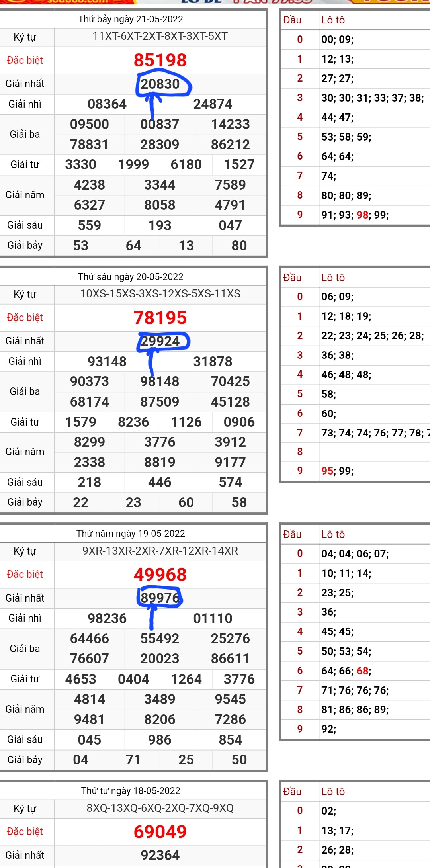
Task: Click third prize number 70425
Action: (x=231, y=381)
